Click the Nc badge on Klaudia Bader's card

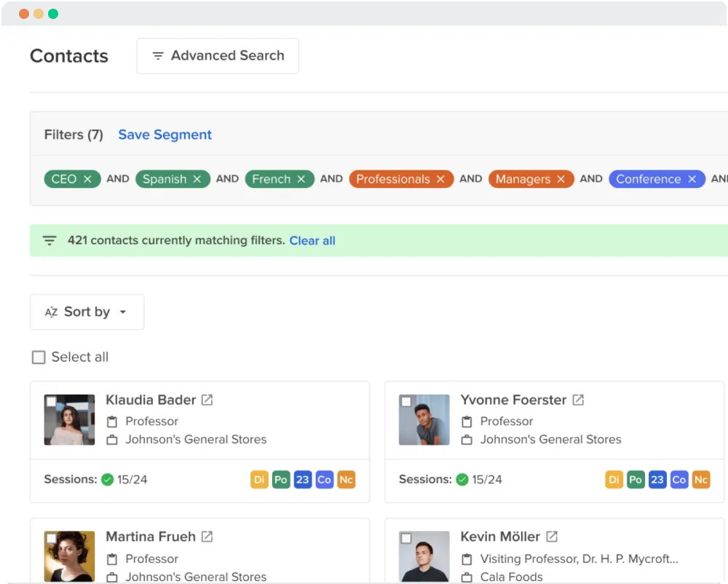click(x=347, y=480)
